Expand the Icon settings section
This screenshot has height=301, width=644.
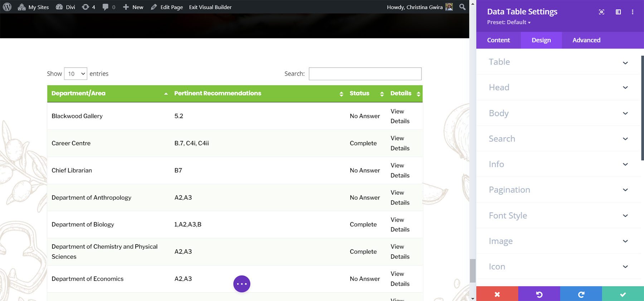[558, 267]
